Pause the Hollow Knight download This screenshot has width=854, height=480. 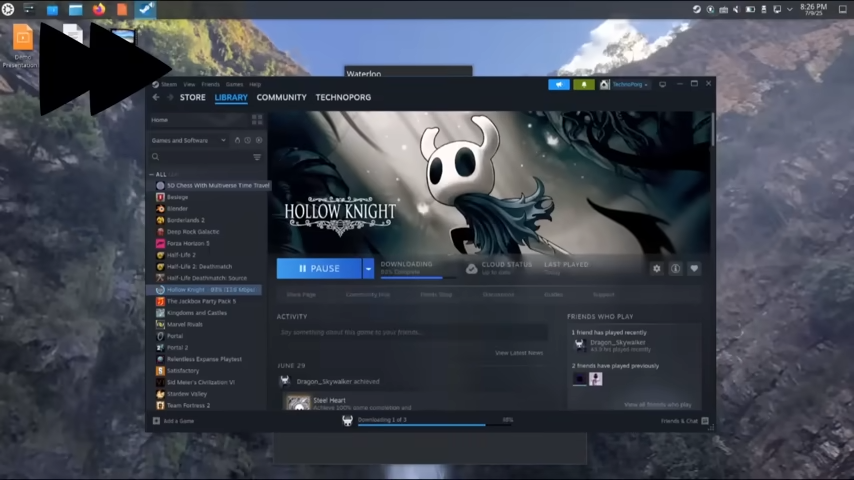tap(319, 269)
